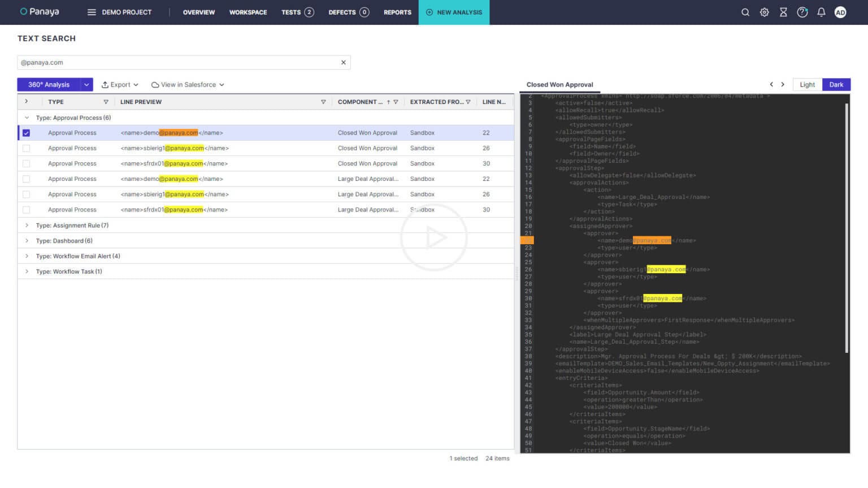Click the DEMO PROJECT label

[x=127, y=12]
